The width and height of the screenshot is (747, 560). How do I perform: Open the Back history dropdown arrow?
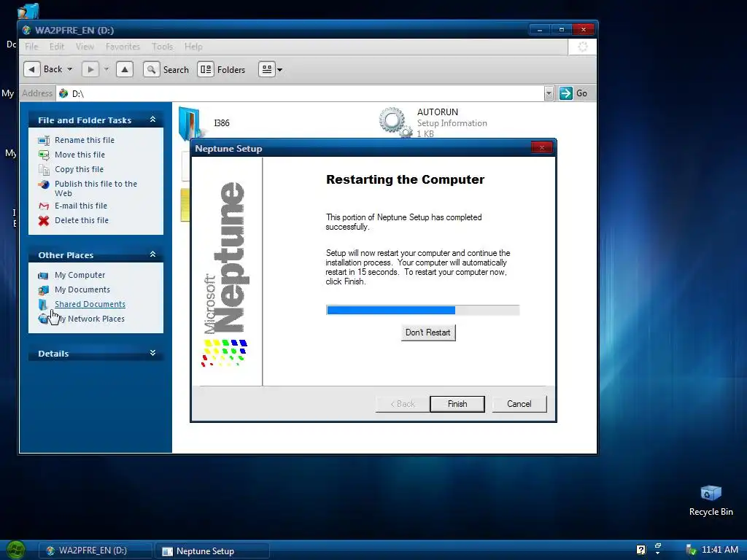[69, 69]
